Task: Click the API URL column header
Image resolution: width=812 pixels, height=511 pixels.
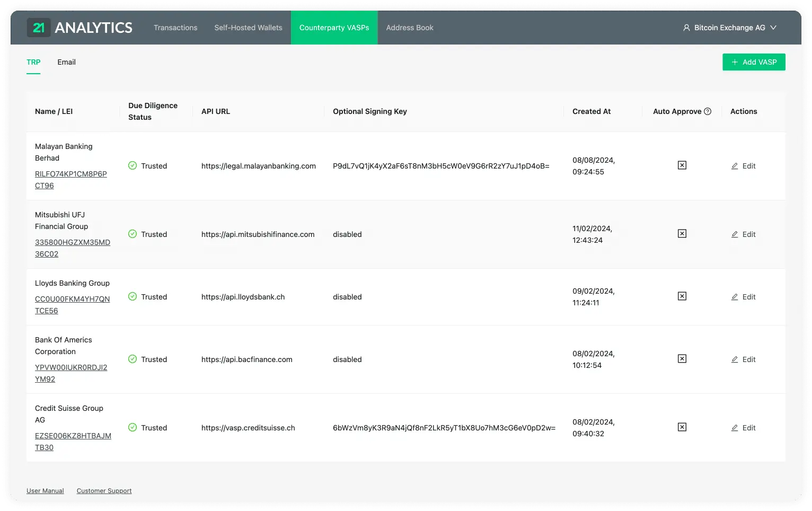Action: (216, 111)
